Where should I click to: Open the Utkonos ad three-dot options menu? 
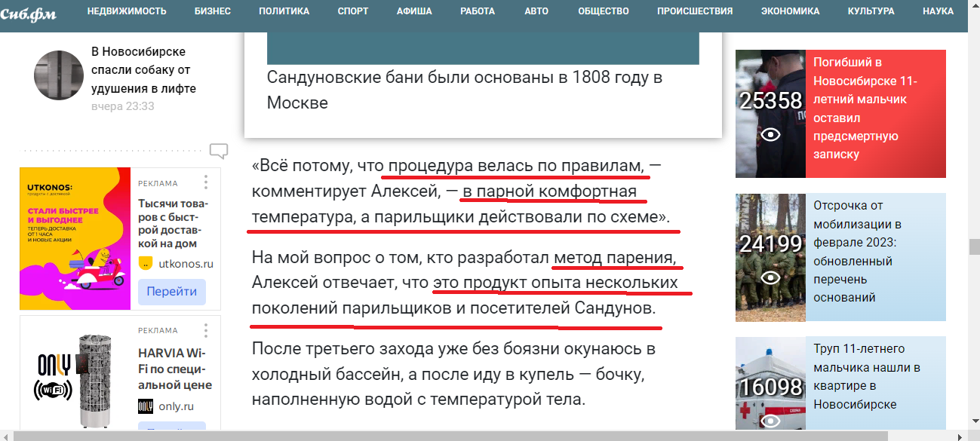(205, 183)
